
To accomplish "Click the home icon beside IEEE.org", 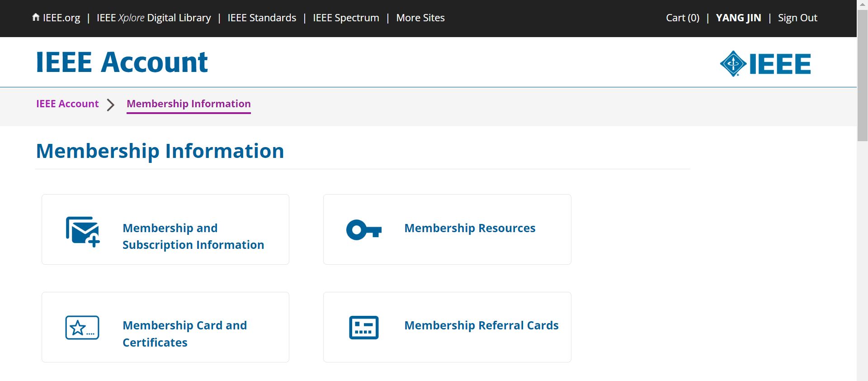I will (x=36, y=17).
